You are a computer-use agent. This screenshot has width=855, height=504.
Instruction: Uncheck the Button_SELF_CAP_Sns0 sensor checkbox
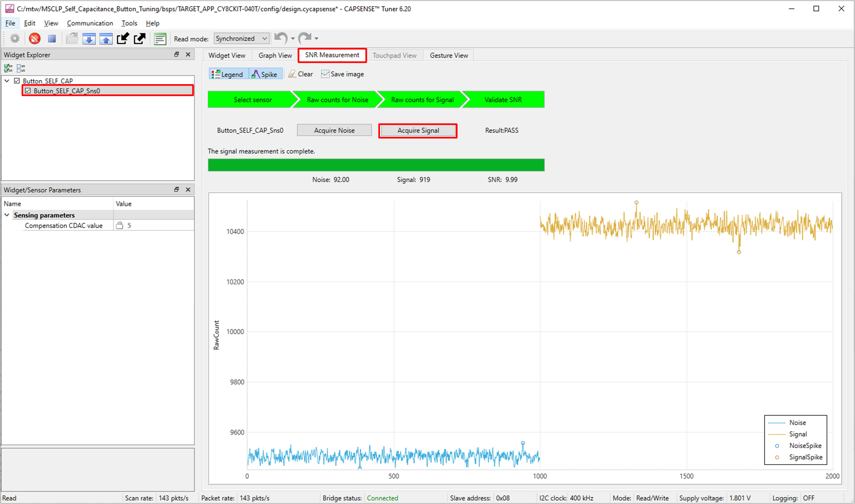(28, 91)
